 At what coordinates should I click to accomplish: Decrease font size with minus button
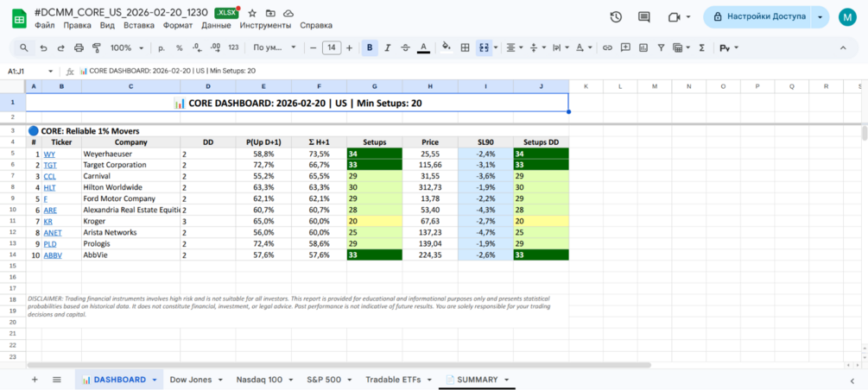[x=313, y=48]
